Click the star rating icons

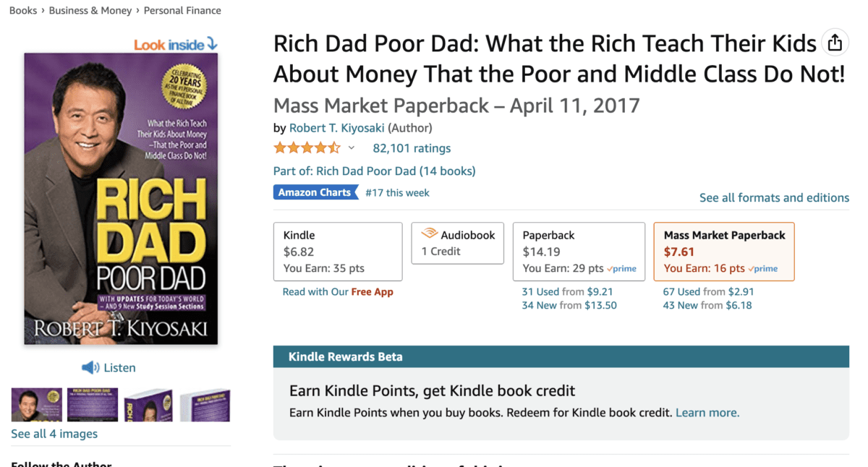(x=307, y=148)
